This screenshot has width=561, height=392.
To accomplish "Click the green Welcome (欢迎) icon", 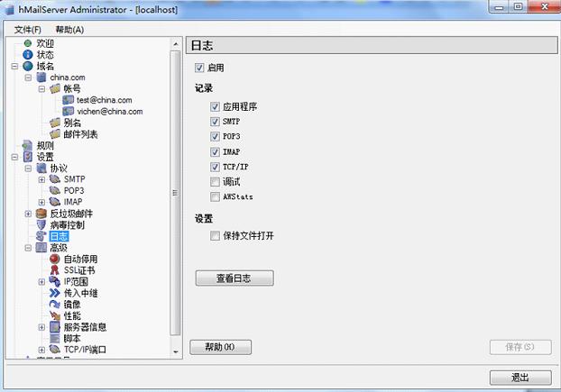I will [28, 43].
